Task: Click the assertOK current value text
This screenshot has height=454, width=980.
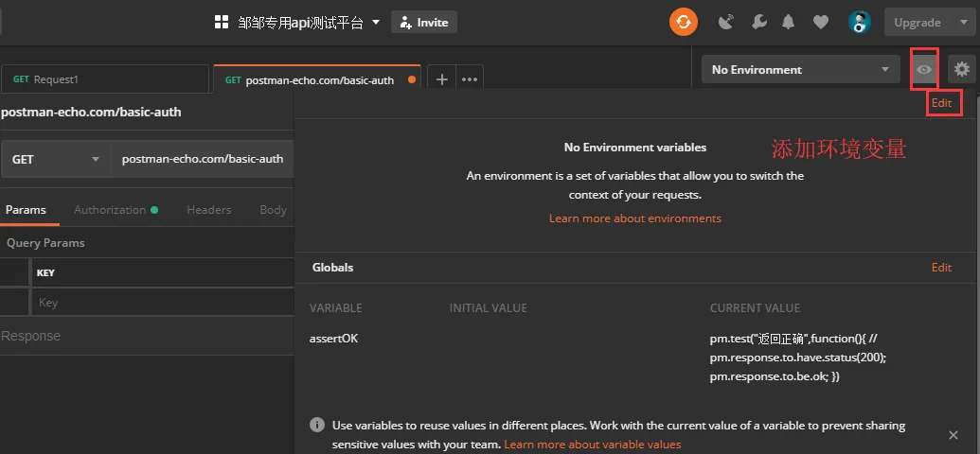Action: click(x=799, y=358)
